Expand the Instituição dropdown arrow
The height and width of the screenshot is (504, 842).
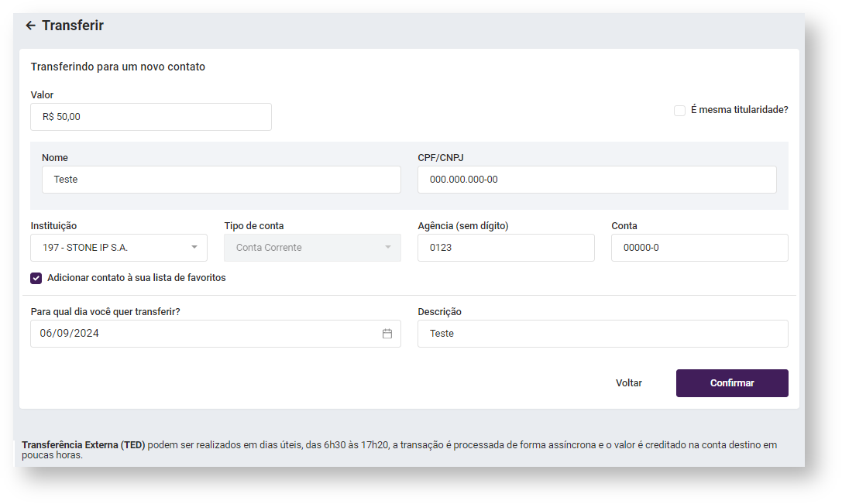[194, 248]
